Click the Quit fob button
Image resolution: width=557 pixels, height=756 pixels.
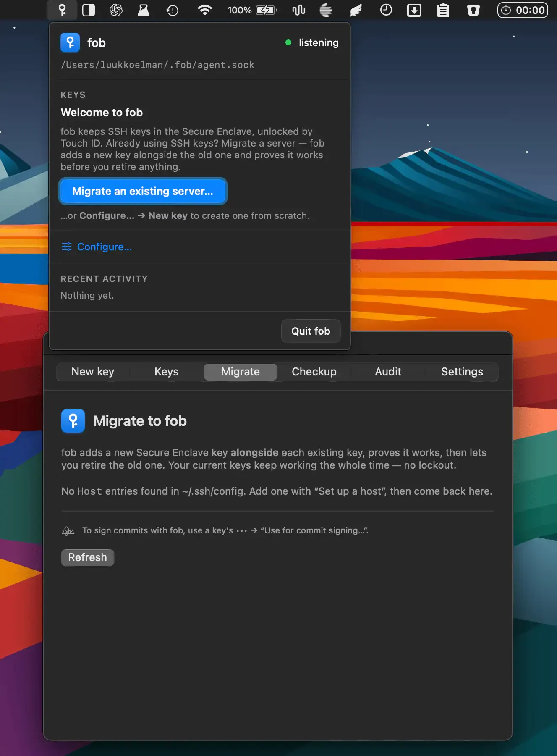[x=311, y=331]
